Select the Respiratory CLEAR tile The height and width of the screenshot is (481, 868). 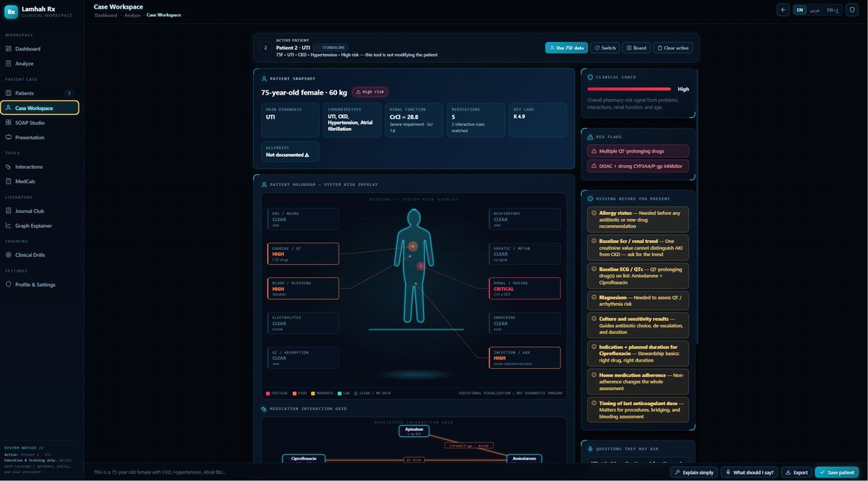(x=524, y=219)
